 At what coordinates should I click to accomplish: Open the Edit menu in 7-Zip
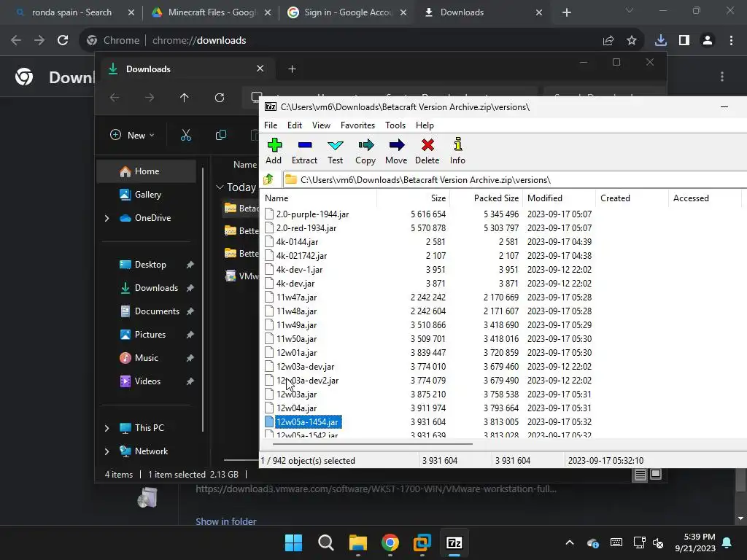(295, 125)
